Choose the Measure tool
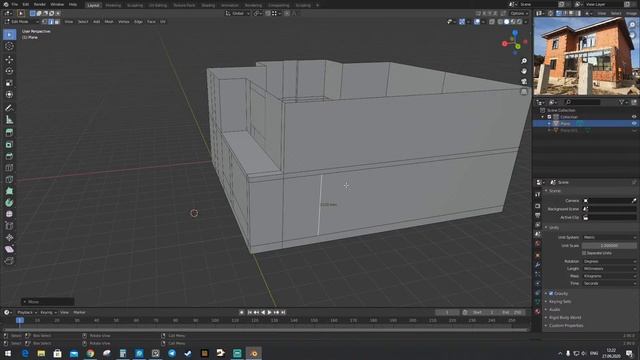The height and width of the screenshot is (360, 640). pyautogui.click(x=9, y=120)
